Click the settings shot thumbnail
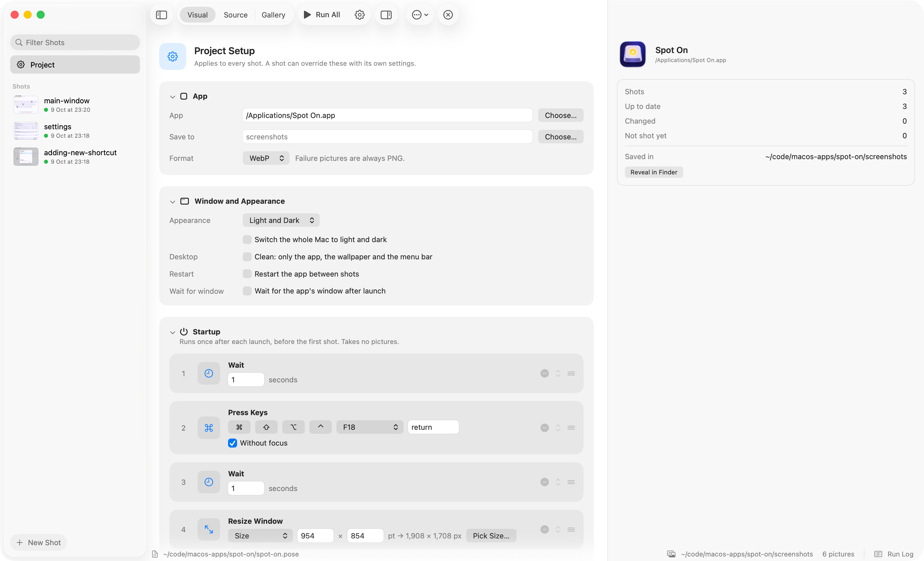 click(x=26, y=130)
